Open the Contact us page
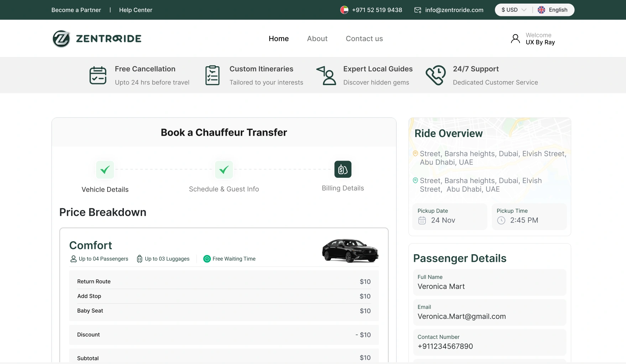This screenshot has height=364, width=626. [364, 38]
